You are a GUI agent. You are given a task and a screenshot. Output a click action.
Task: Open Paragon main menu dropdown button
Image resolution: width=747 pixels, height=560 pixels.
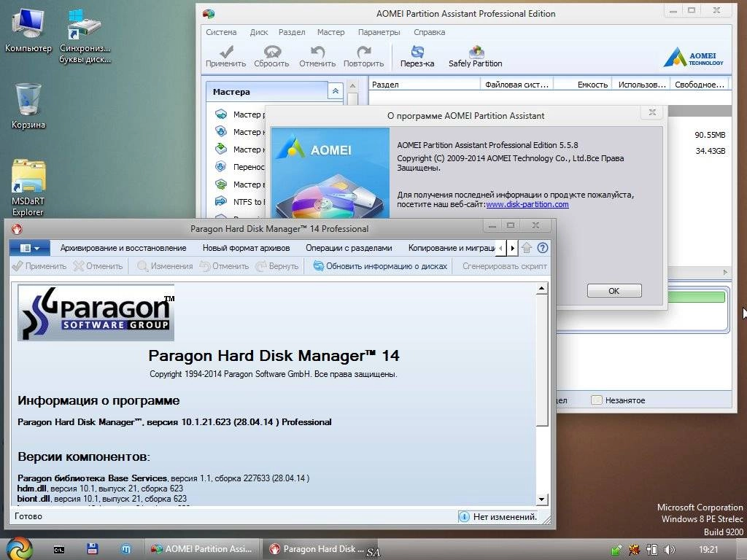29,248
